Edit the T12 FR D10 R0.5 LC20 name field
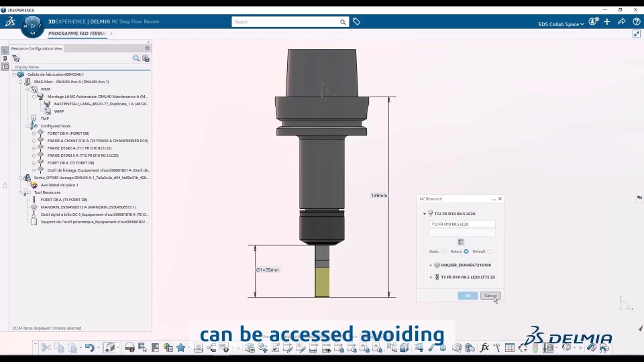 point(462,224)
